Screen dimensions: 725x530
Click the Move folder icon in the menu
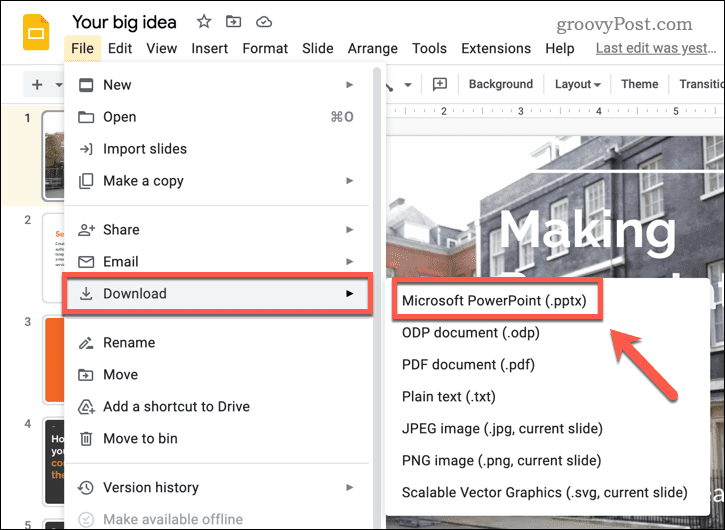pos(86,375)
